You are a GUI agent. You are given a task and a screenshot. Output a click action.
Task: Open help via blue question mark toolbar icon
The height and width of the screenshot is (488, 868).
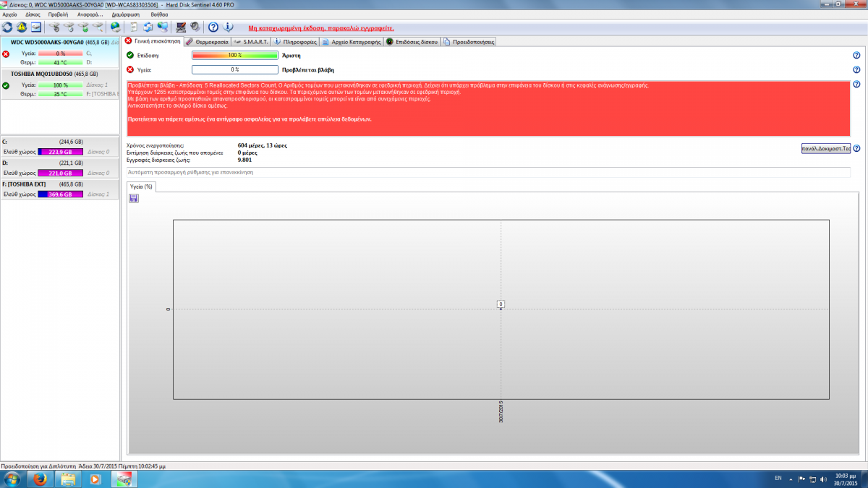[213, 27]
